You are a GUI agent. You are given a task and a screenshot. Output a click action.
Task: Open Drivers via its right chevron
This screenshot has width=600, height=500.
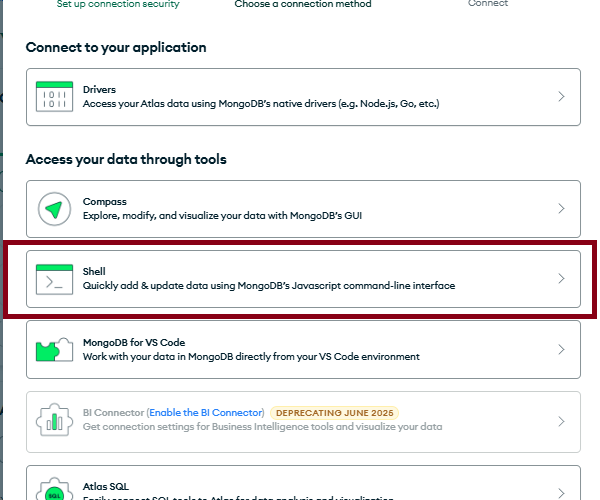[x=561, y=96]
